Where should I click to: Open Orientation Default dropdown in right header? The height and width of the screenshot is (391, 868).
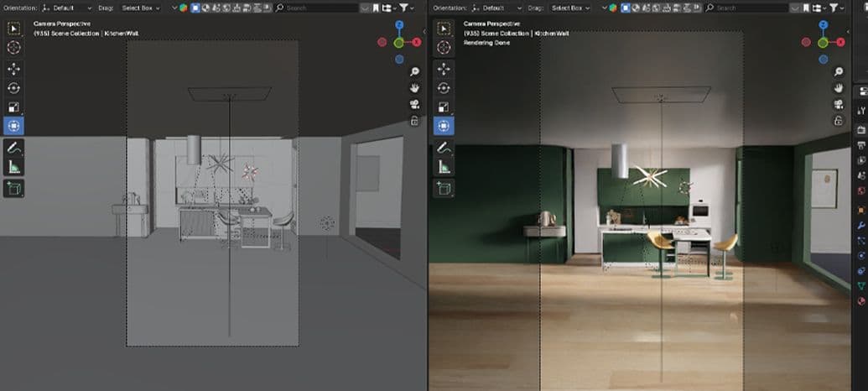pos(496,8)
